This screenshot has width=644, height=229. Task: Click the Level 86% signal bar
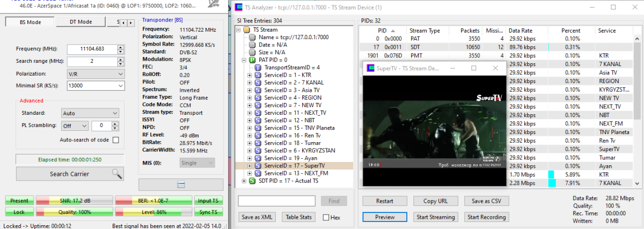point(152,212)
